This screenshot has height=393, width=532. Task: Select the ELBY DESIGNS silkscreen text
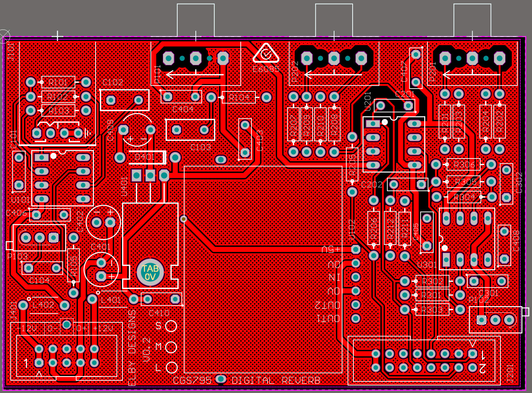pos(132,347)
